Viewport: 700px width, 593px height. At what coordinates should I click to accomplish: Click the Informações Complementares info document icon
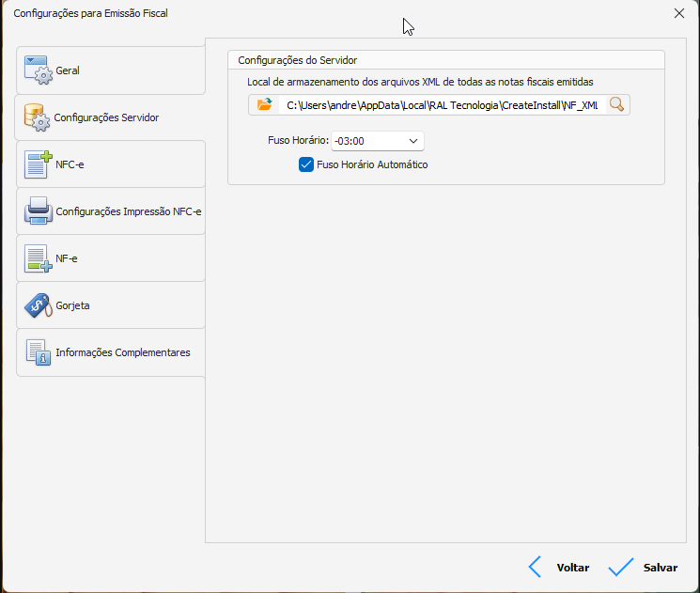(x=38, y=352)
